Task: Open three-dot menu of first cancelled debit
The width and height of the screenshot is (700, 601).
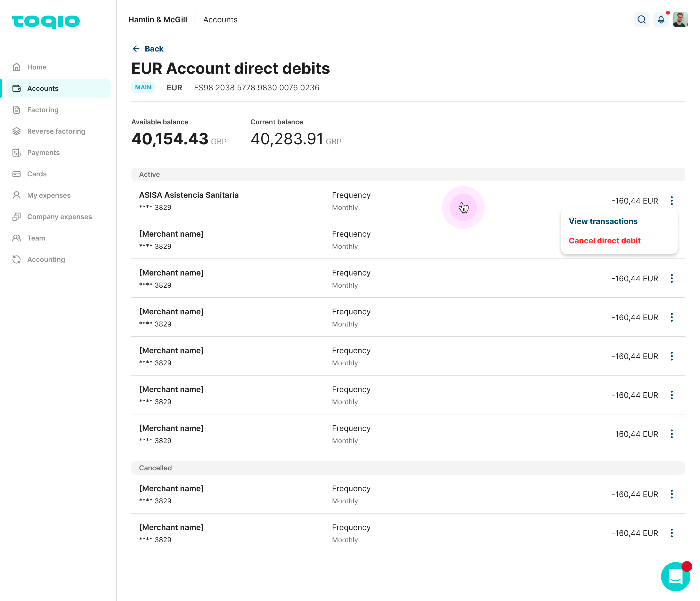Action: click(671, 494)
